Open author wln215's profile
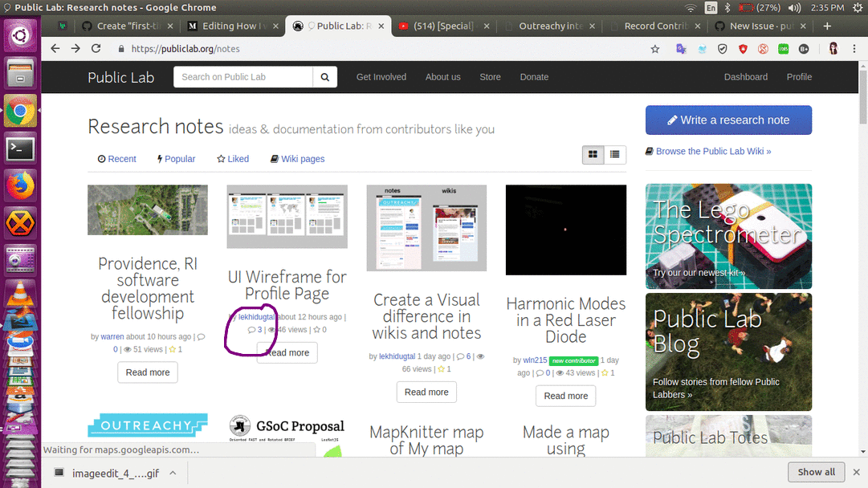Screen dimensions: 868x488 (x=535, y=360)
